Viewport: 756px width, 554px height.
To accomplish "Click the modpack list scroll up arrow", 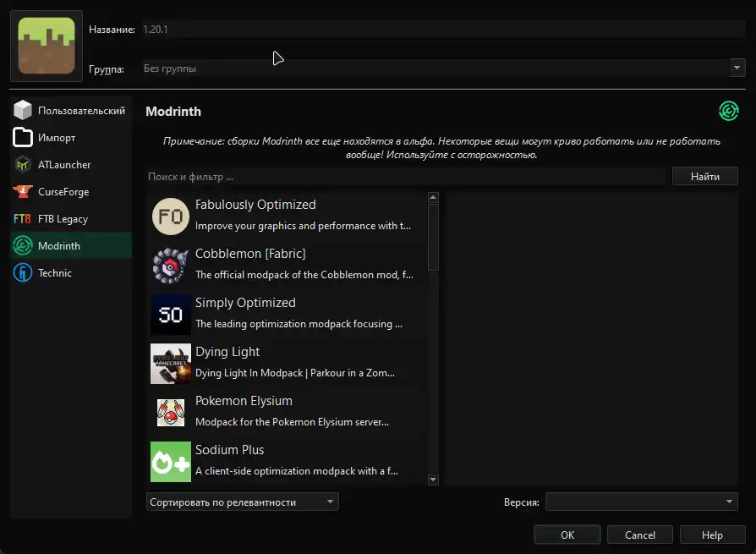I will [433, 197].
